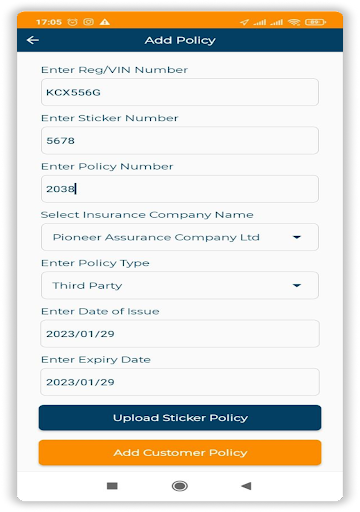Expand the Policy Type dropdown arrow
The height and width of the screenshot is (512, 360).
(x=297, y=285)
